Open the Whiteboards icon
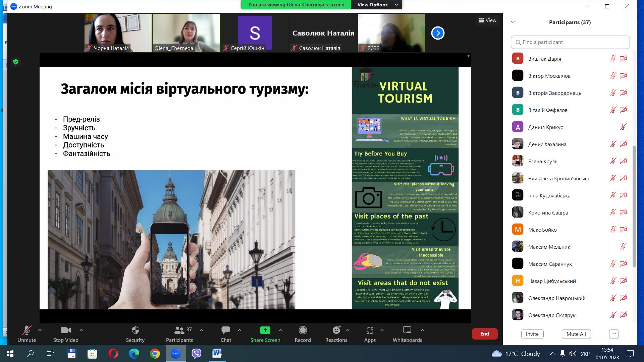The image size is (644, 362). pos(407,330)
